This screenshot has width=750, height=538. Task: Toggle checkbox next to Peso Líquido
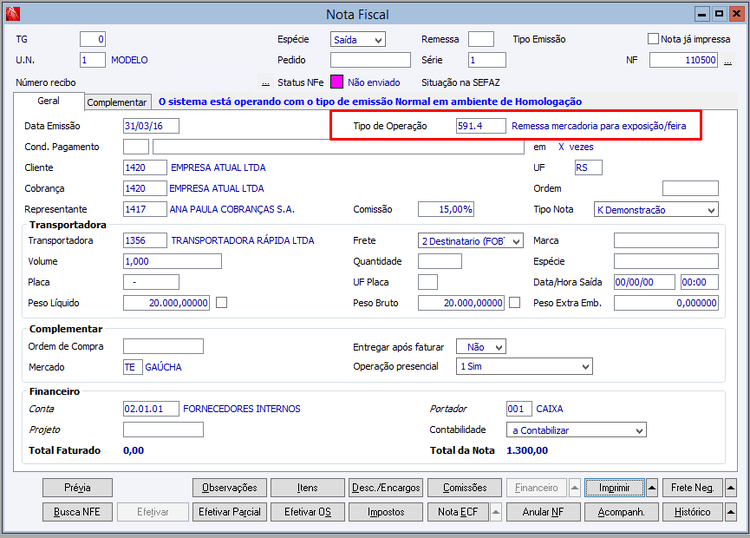[x=221, y=303]
